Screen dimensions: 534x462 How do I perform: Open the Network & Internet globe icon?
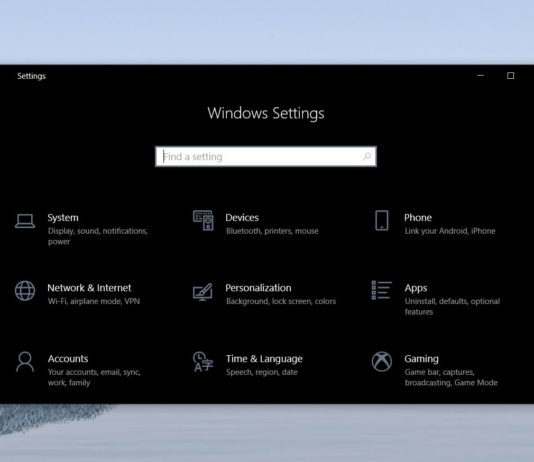point(25,291)
